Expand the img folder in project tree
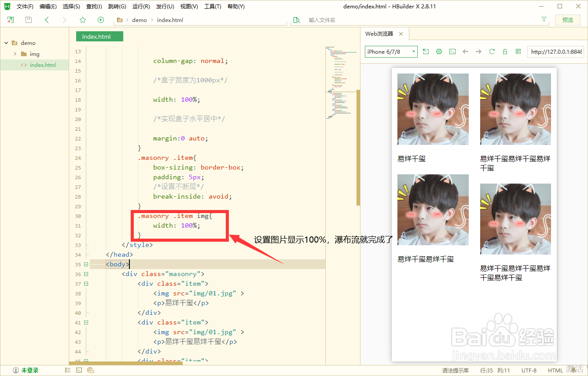 [15, 54]
